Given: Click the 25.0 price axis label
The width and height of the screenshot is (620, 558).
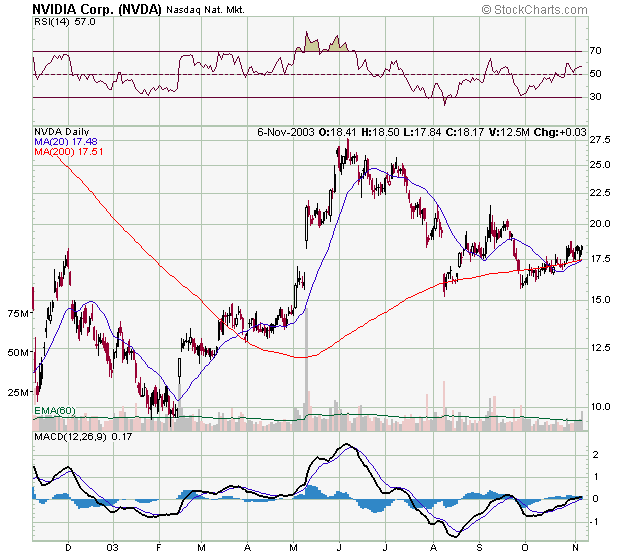Looking at the screenshot, I should point(600,165).
